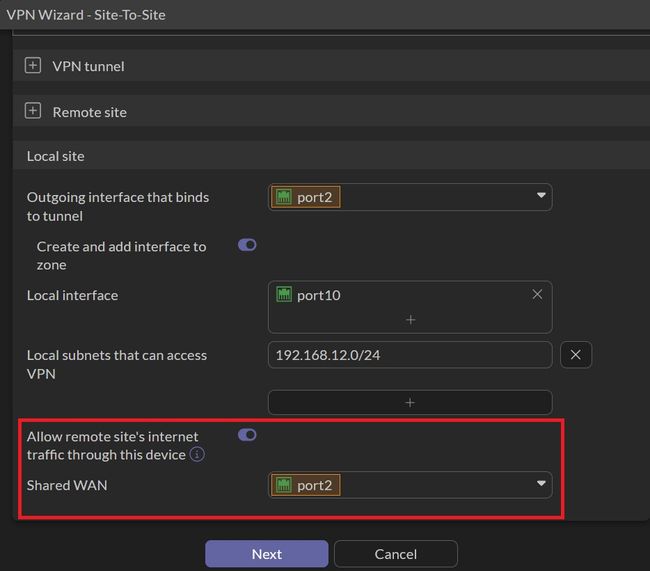The height and width of the screenshot is (571, 650).
Task: Click the Next button
Action: tap(267, 554)
